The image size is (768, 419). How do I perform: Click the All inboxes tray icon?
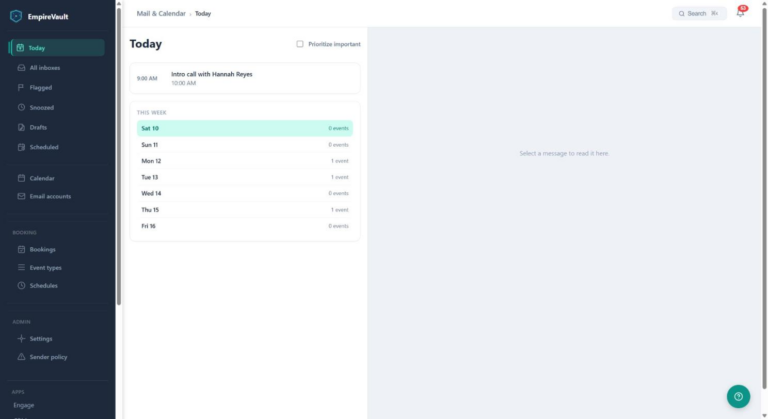click(x=21, y=68)
